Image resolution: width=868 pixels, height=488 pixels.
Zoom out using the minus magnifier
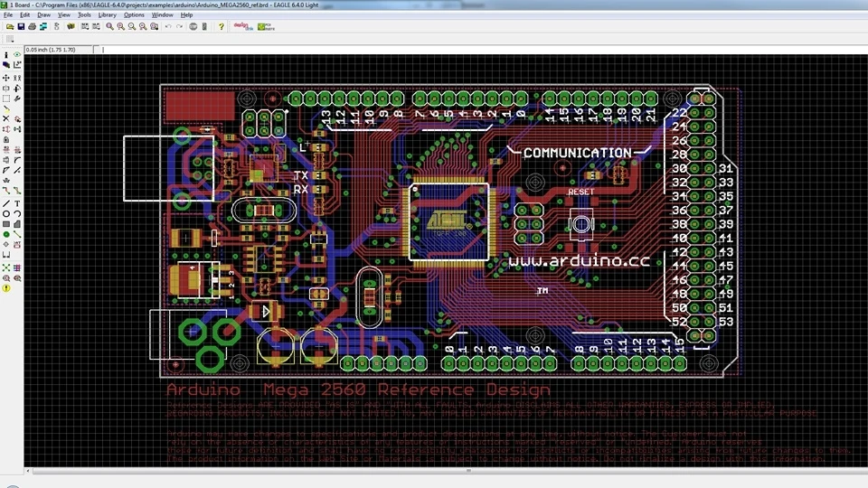point(132,26)
